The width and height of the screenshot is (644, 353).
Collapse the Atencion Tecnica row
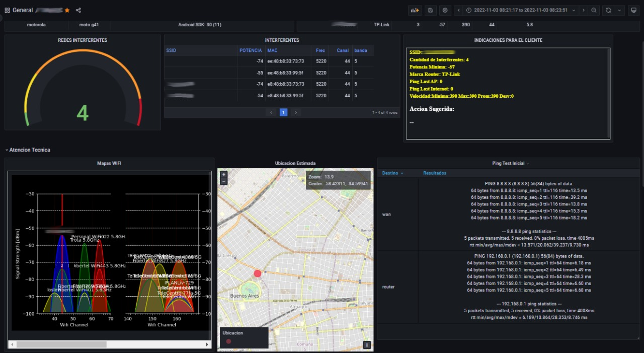[6, 150]
